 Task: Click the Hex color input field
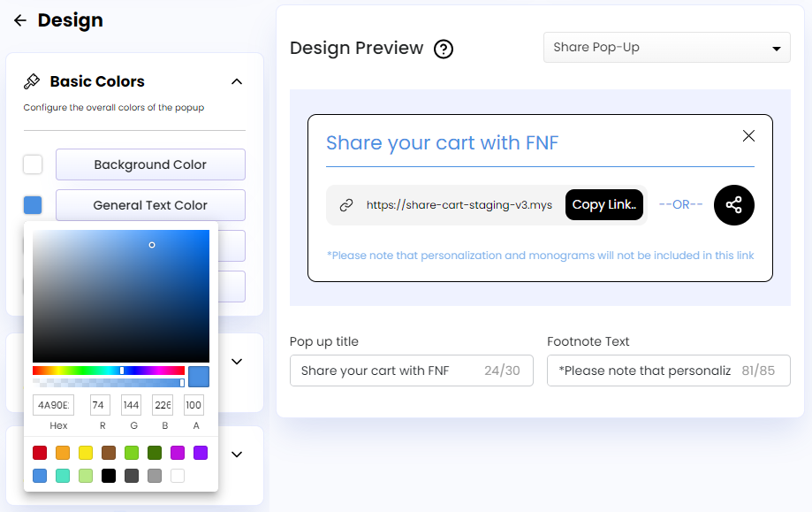click(53, 404)
